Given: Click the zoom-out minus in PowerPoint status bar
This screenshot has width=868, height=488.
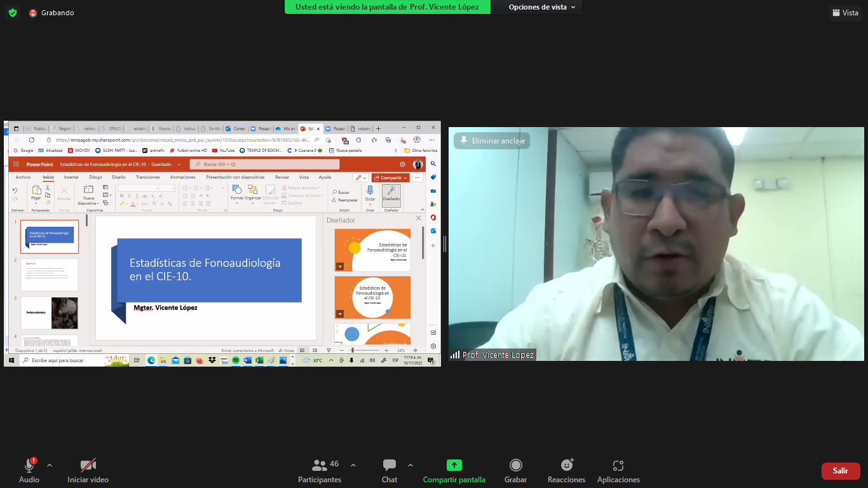Looking at the screenshot, I should [x=342, y=350].
